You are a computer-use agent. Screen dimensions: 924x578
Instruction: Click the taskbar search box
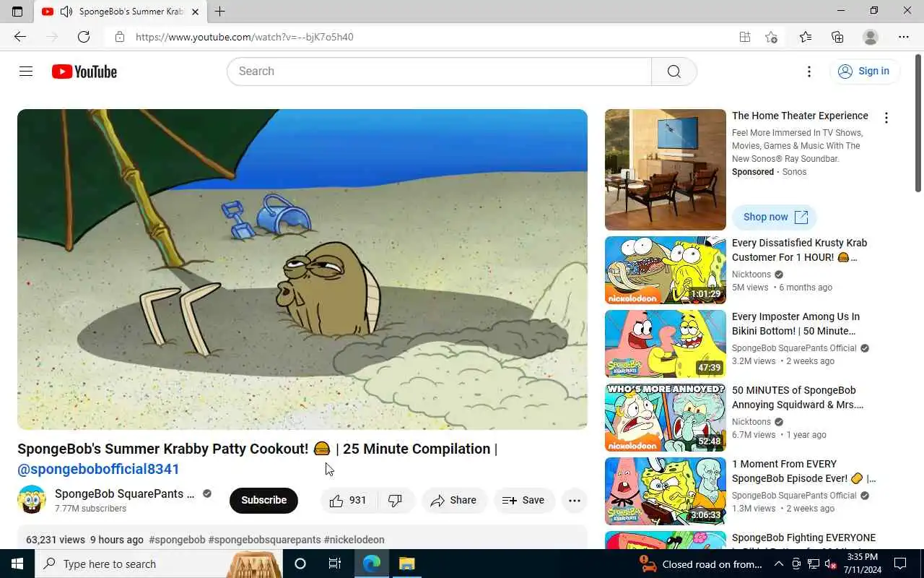pyautogui.click(x=159, y=564)
